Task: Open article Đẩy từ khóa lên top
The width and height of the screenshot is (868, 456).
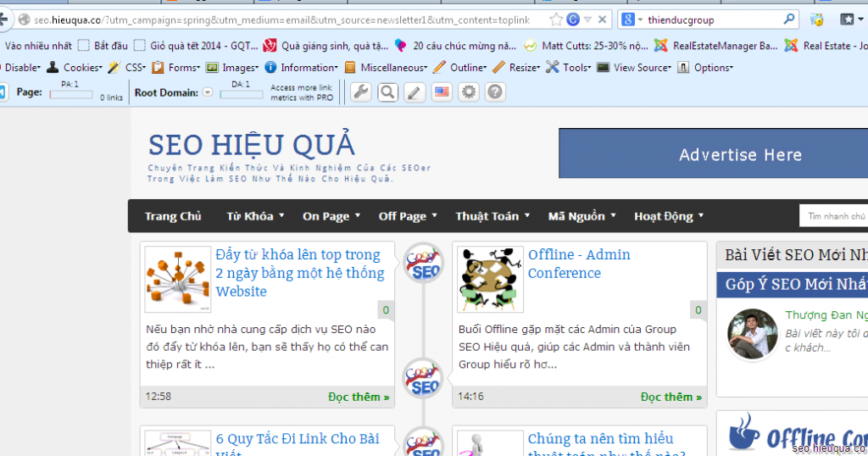Action: [x=300, y=273]
